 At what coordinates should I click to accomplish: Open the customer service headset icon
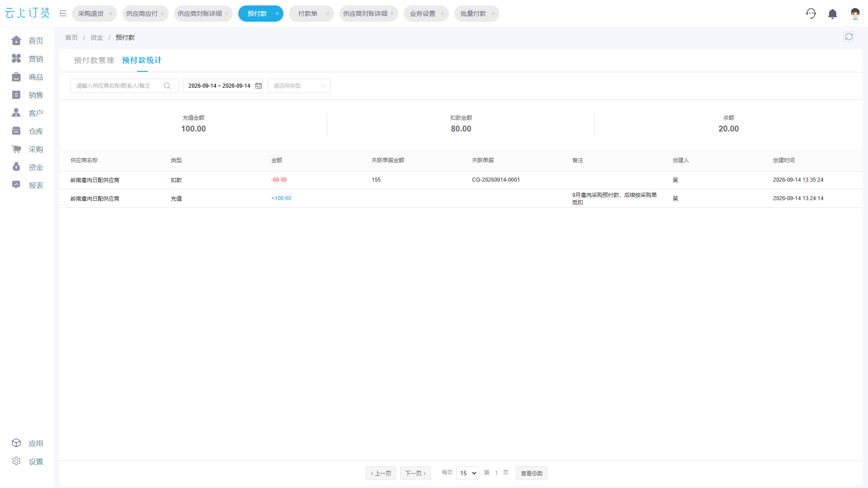[811, 14]
